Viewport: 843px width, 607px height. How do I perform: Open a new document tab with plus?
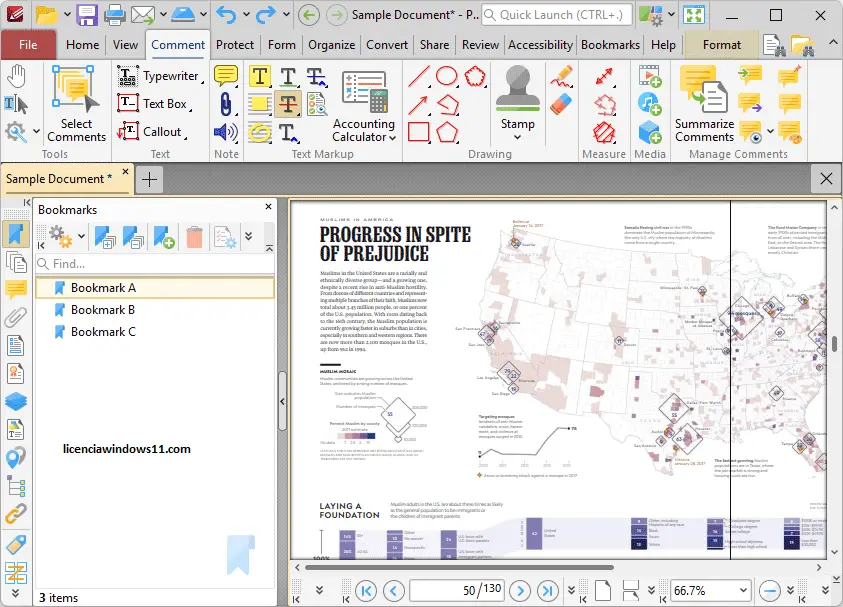pos(149,179)
